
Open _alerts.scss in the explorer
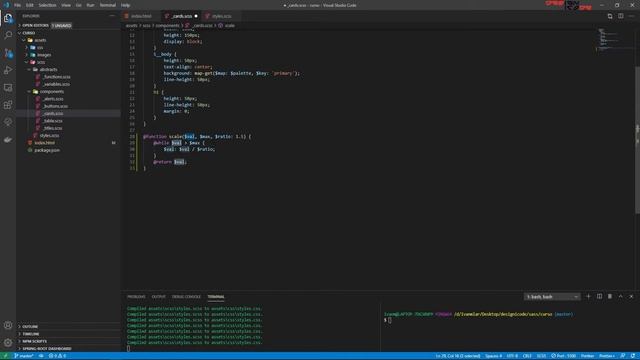coord(53,99)
